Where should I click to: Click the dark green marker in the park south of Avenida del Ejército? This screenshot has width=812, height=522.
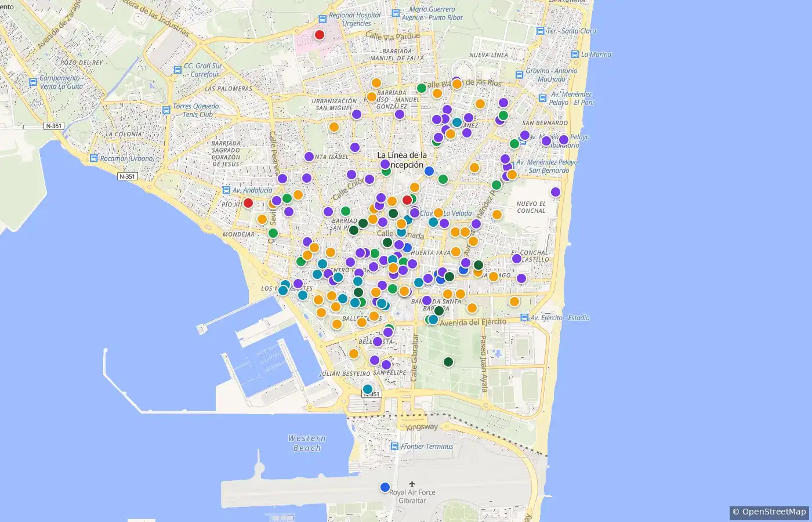[448, 362]
